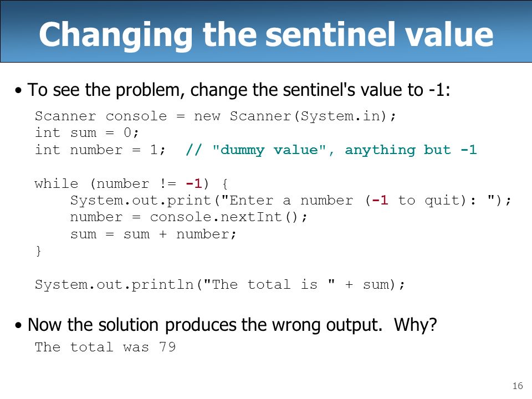
Task: Click the word 'Why?' in the second bullet
Action: point(415,325)
